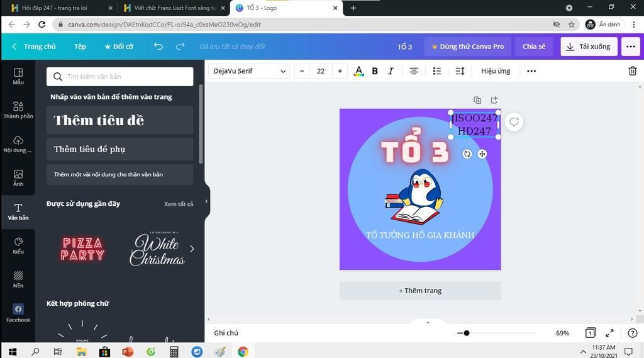The image size is (644, 358).
Task: Add a heading with Thêm tiêu đề
Action: 119,120
